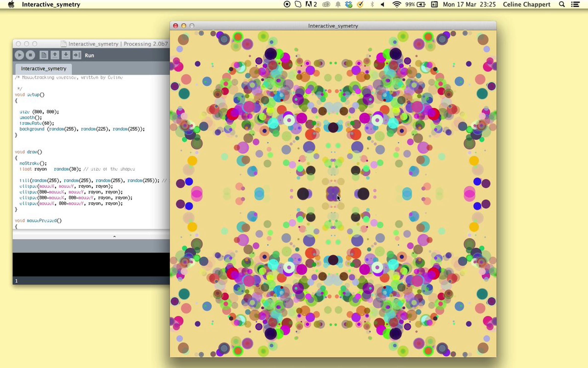Open the Apple menu
Image resolution: width=588 pixels, height=368 pixels.
11,4
